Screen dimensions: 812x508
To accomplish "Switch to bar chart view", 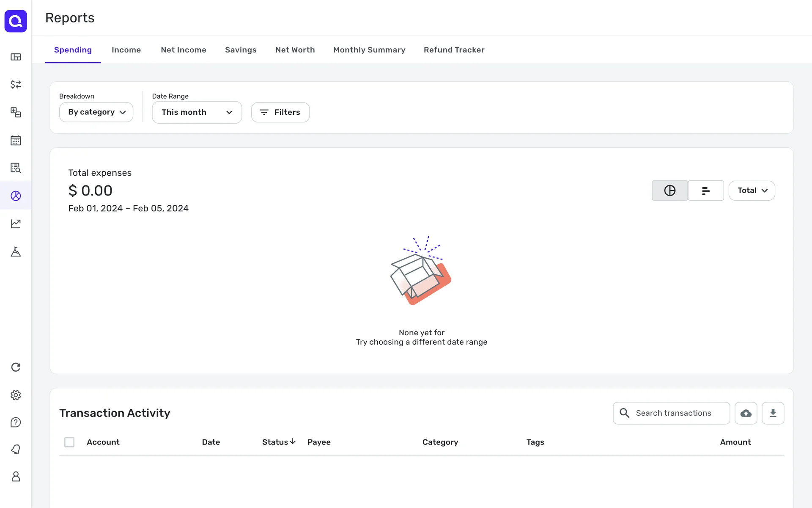I will [705, 190].
